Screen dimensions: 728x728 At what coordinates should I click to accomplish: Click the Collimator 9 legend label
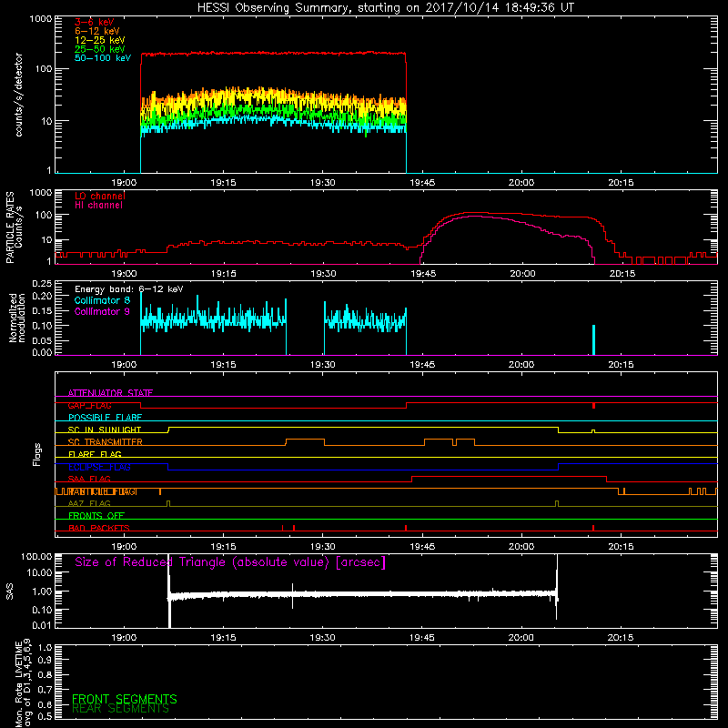tap(102, 311)
